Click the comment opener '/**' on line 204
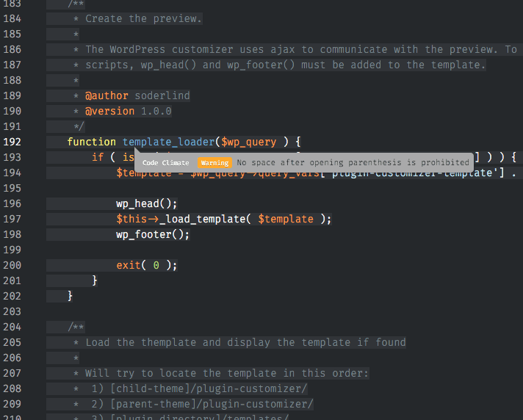Viewport: 523px width, 420px height. [x=76, y=327]
